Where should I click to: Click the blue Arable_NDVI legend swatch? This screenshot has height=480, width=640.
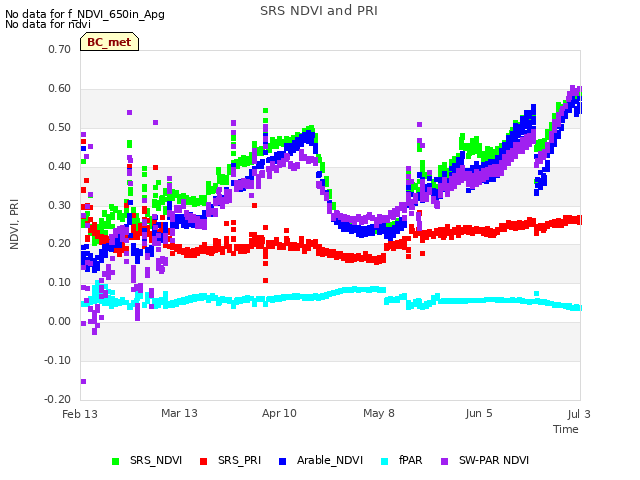(282, 461)
